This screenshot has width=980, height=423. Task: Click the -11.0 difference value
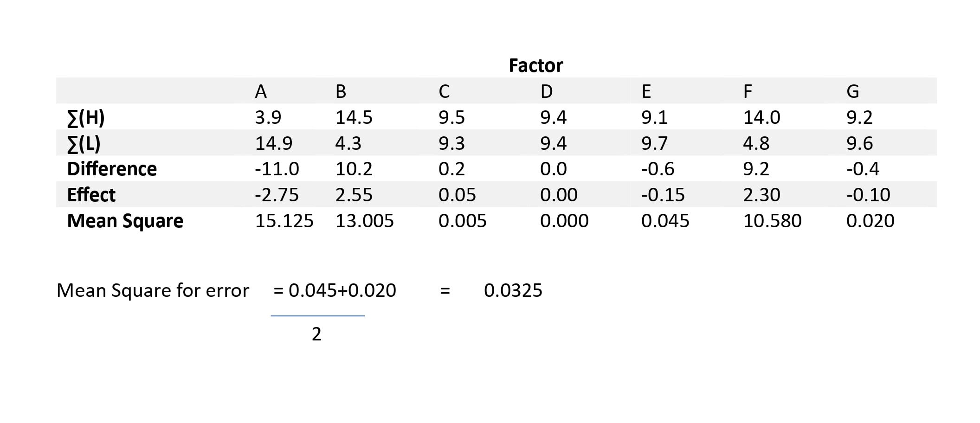277,169
